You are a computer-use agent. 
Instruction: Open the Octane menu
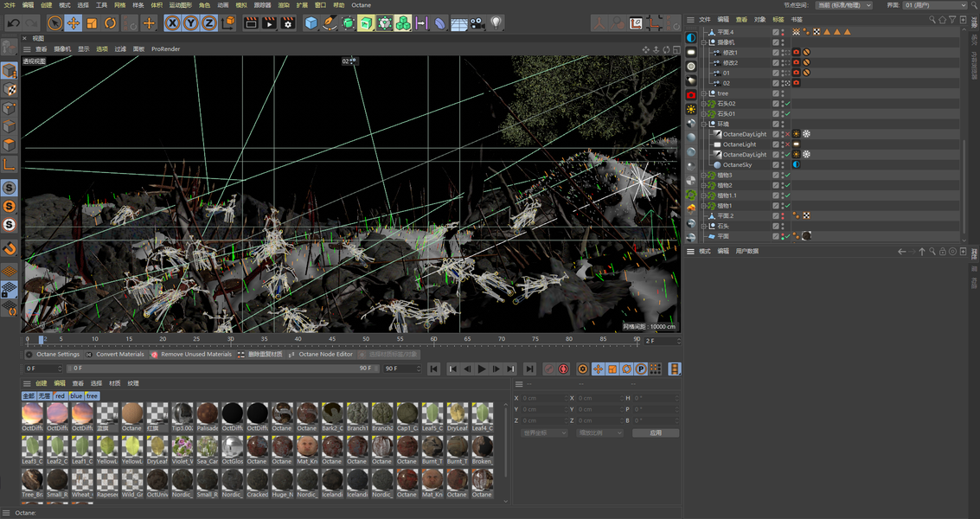coord(361,5)
